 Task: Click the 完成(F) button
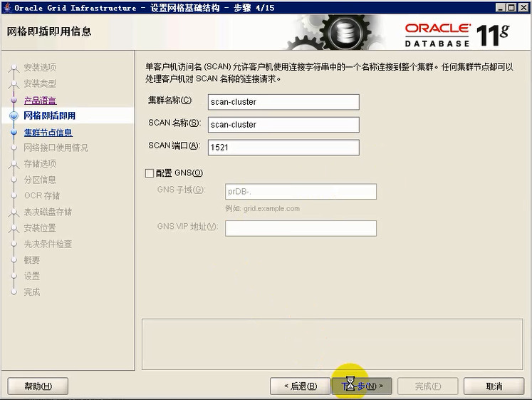point(427,386)
